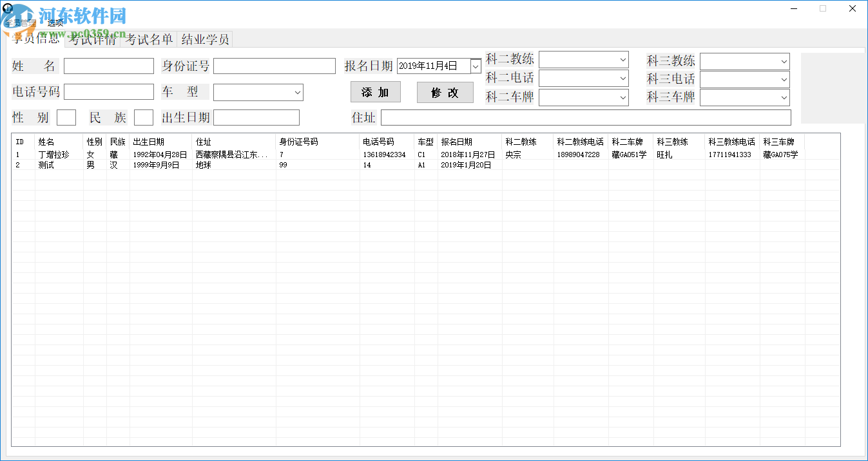Image resolution: width=868 pixels, height=461 pixels.
Task: Click the 身份证号 input field
Action: point(274,65)
